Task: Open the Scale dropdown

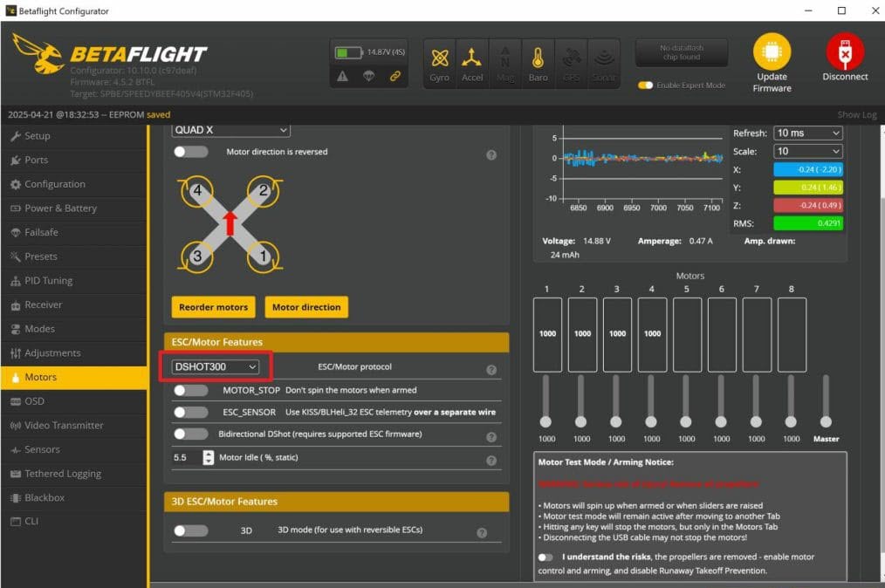Action: pos(807,151)
